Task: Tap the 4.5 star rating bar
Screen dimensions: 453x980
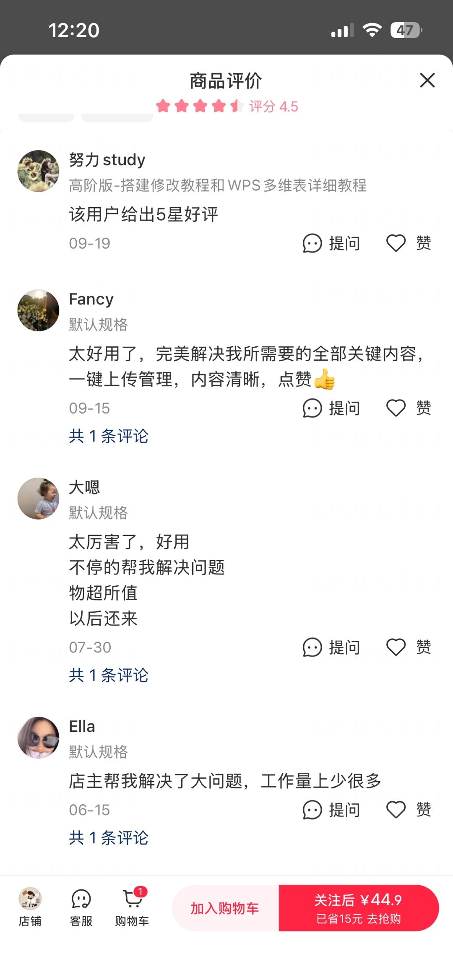Action: [x=227, y=106]
